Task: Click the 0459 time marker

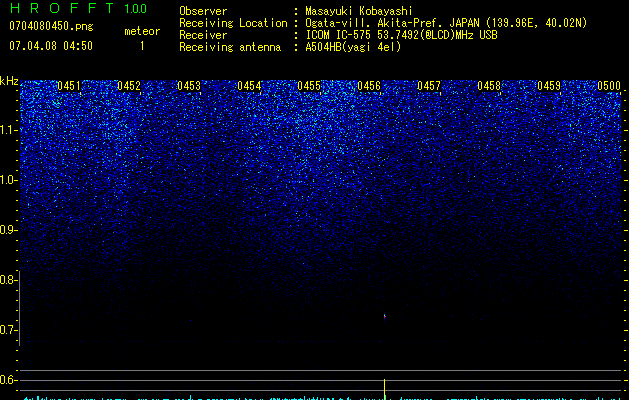Action: [x=549, y=86]
